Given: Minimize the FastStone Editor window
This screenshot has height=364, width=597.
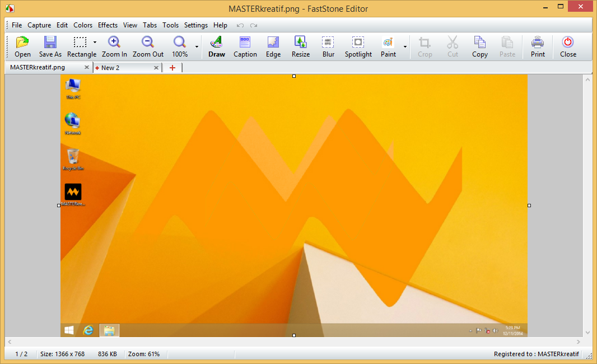Looking at the screenshot, I should (x=545, y=7).
